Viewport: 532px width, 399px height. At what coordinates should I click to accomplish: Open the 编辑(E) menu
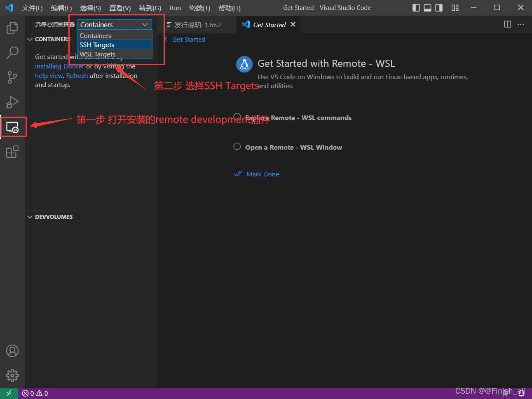[x=61, y=8]
